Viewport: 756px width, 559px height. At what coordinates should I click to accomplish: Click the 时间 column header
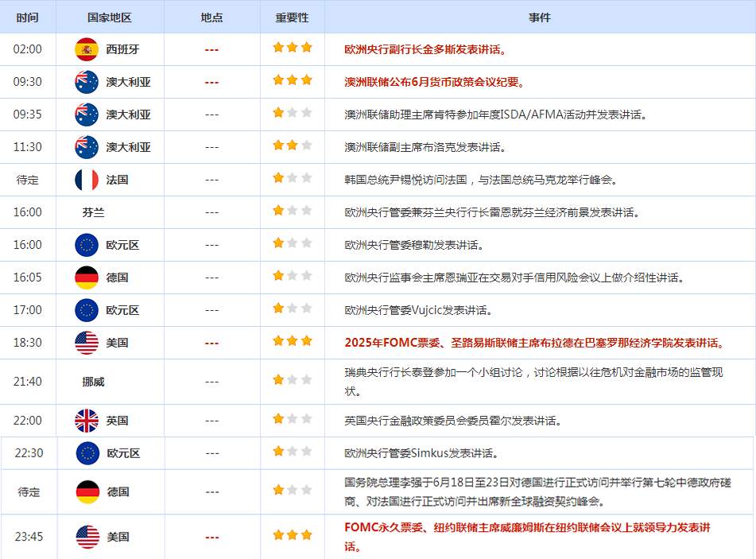pos(28,17)
